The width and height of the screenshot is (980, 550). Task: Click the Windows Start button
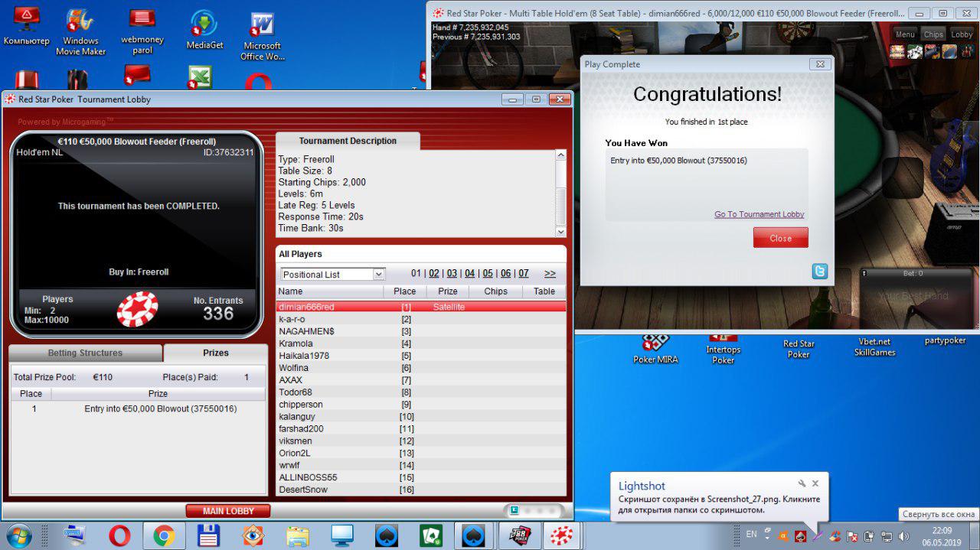tap(18, 535)
